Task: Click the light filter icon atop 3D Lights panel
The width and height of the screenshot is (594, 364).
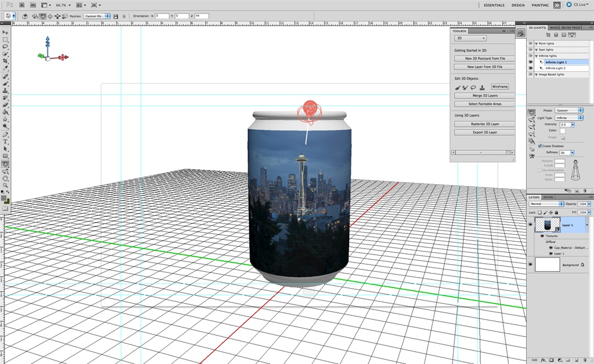Action: pos(572,35)
